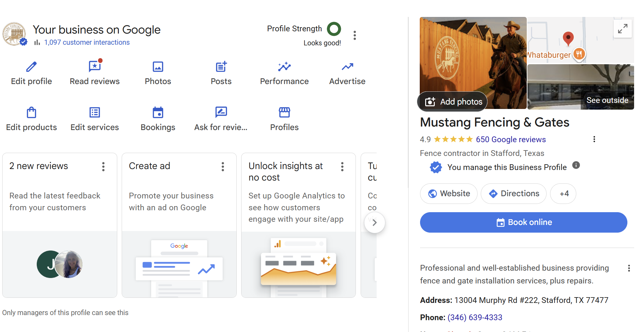Open 650 Google reviews link

511,140
